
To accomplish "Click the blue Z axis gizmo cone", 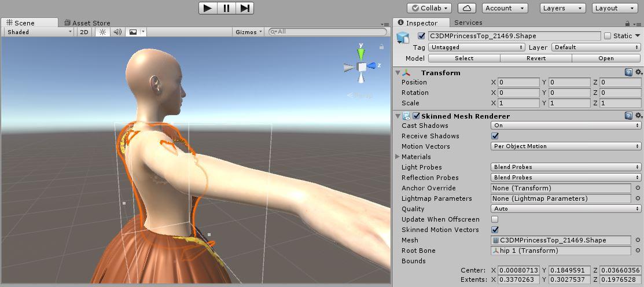I will click(371, 66).
